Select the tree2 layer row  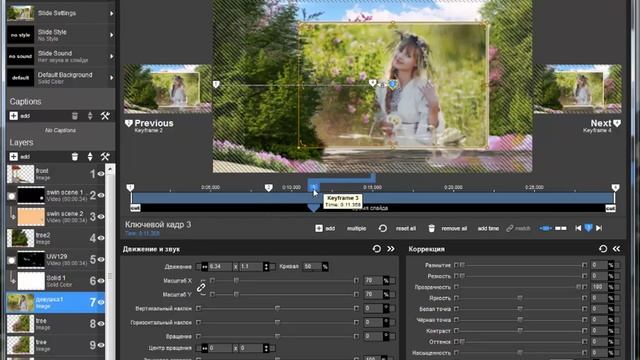pos(56,238)
